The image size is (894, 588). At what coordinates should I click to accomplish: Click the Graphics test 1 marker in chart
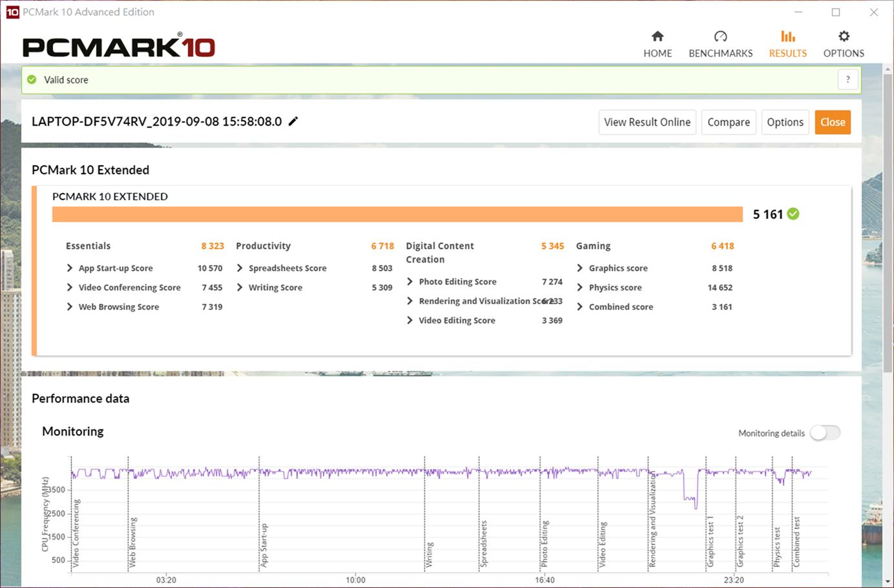(709, 542)
